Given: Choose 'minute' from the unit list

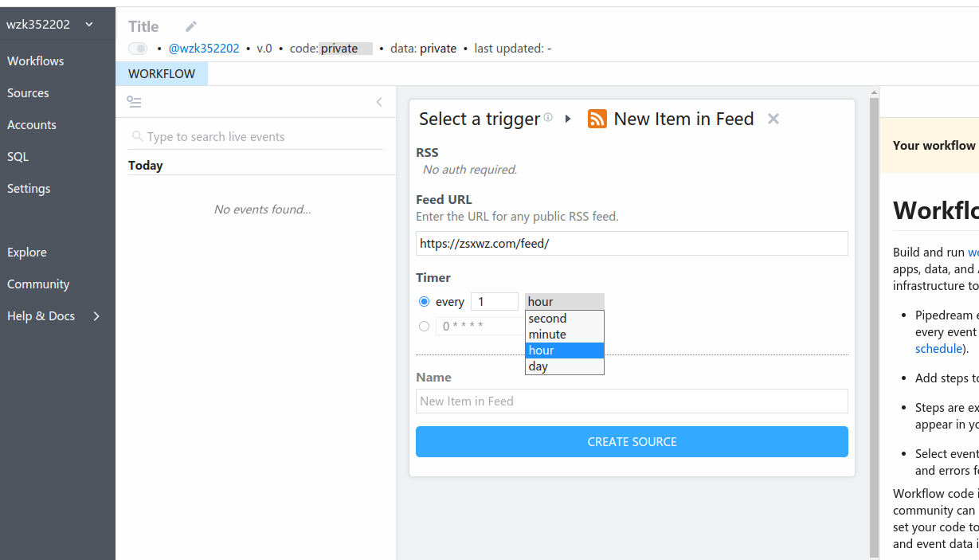Looking at the screenshot, I should [x=564, y=335].
